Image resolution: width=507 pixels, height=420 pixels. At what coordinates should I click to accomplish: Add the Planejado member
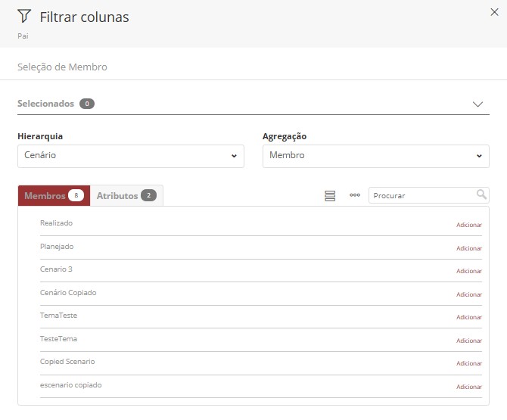[x=468, y=248]
